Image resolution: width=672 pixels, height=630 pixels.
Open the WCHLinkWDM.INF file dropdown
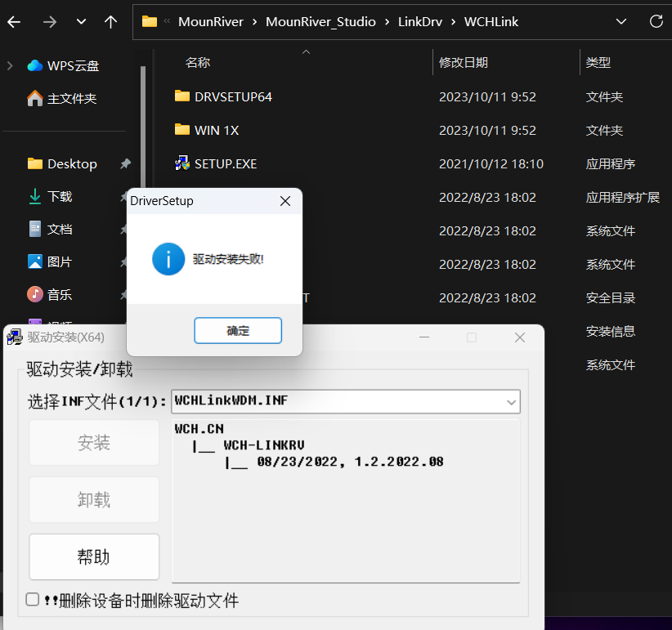click(x=510, y=401)
